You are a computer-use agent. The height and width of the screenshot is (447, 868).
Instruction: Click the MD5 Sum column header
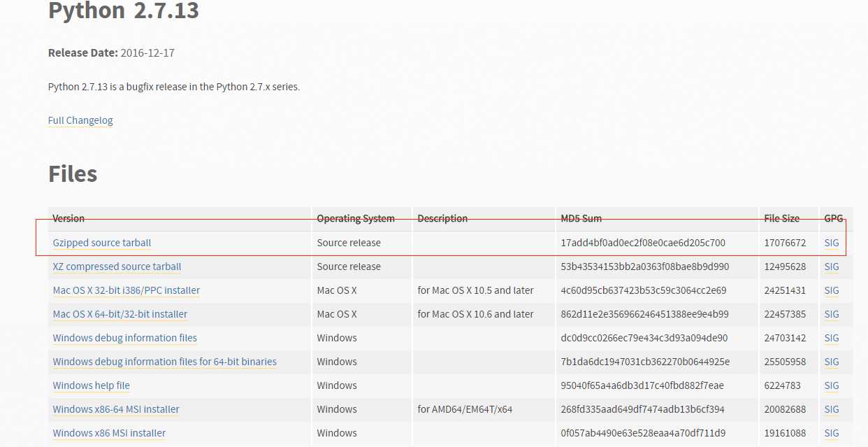coord(581,218)
